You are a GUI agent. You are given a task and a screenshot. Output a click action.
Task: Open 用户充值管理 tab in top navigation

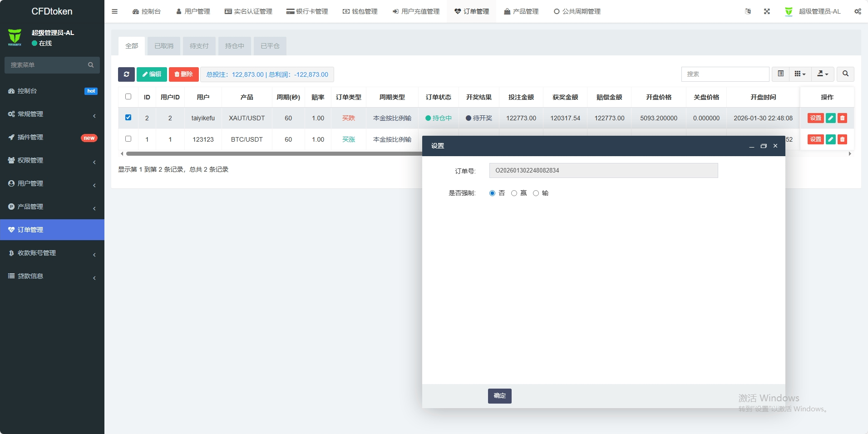(416, 11)
